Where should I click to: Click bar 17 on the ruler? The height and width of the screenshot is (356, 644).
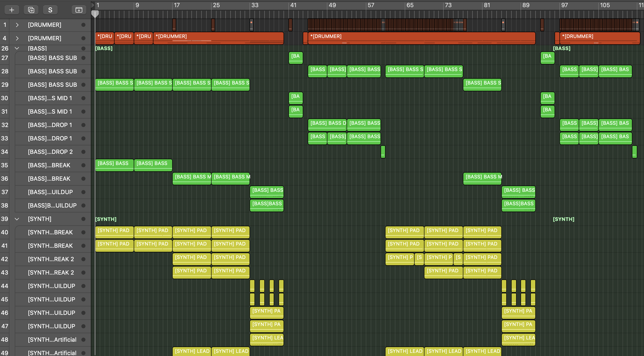point(176,5)
